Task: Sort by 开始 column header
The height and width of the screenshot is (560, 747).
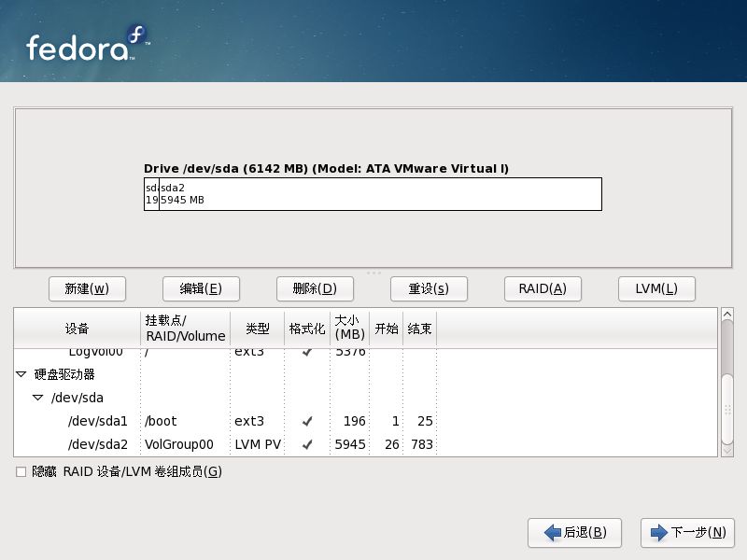Action: pos(387,329)
